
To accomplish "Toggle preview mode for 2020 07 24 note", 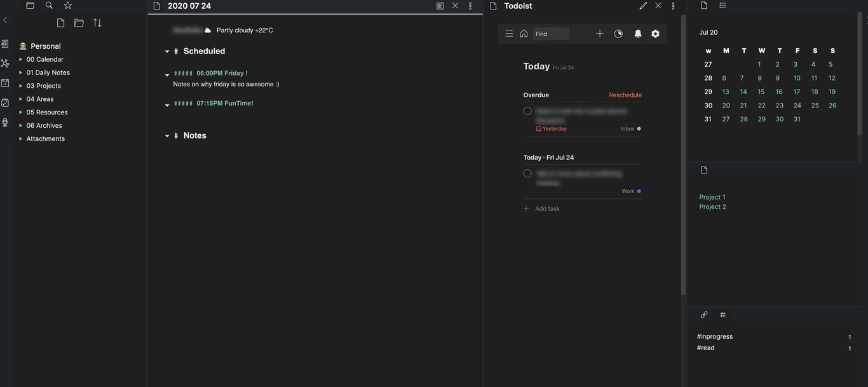I will [440, 6].
